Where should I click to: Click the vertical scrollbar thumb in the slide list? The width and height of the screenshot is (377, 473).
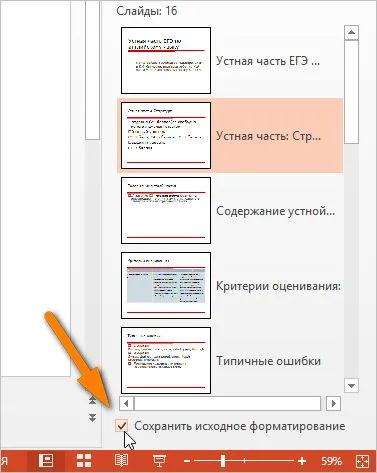[x=351, y=92]
